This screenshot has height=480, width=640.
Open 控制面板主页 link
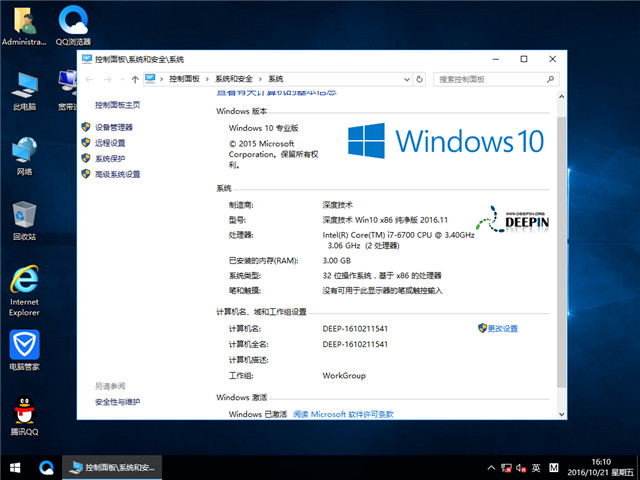point(118,105)
